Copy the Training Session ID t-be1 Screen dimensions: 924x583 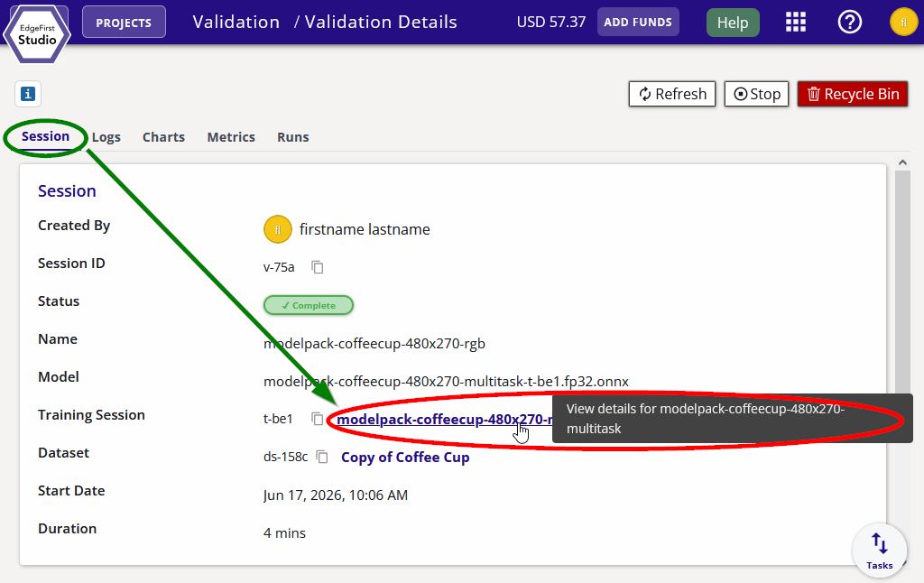click(317, 419)
